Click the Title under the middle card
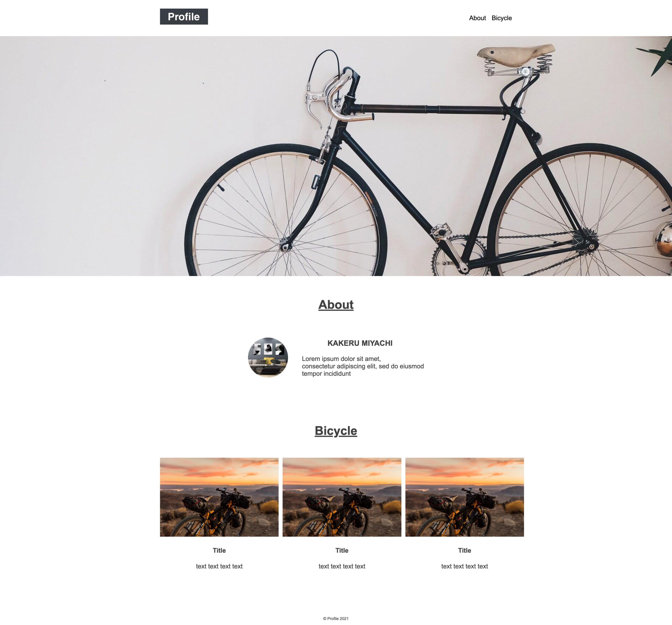 coord(342,550)
